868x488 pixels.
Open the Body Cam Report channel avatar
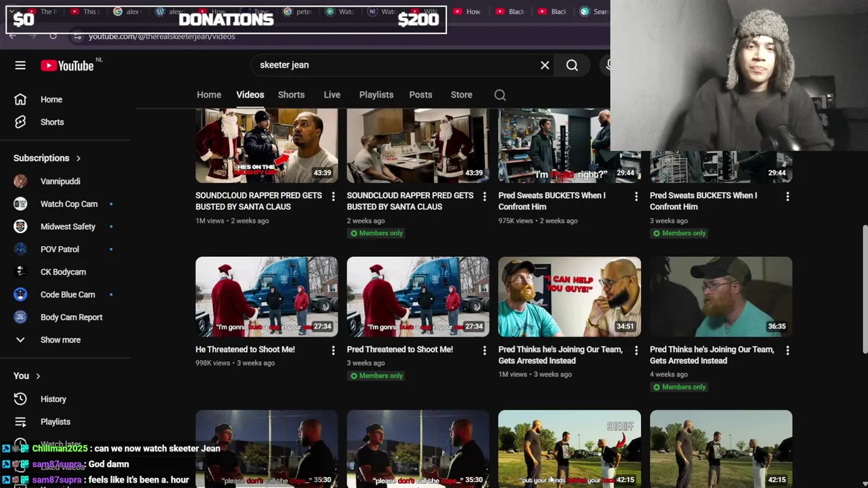click(x=20, y=317)
